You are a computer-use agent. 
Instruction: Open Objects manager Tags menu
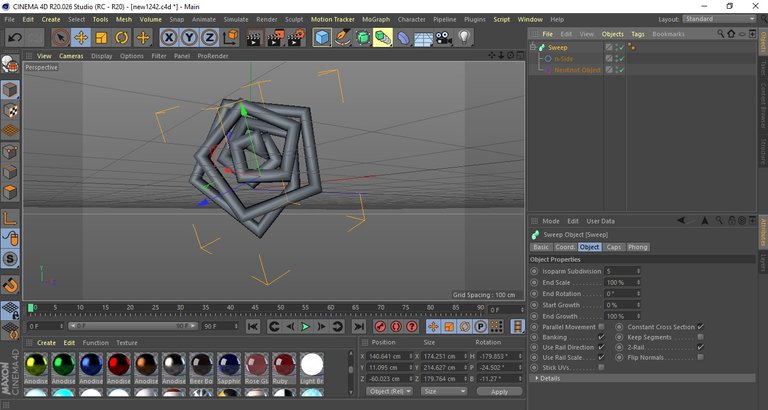[x=638, y=34]
